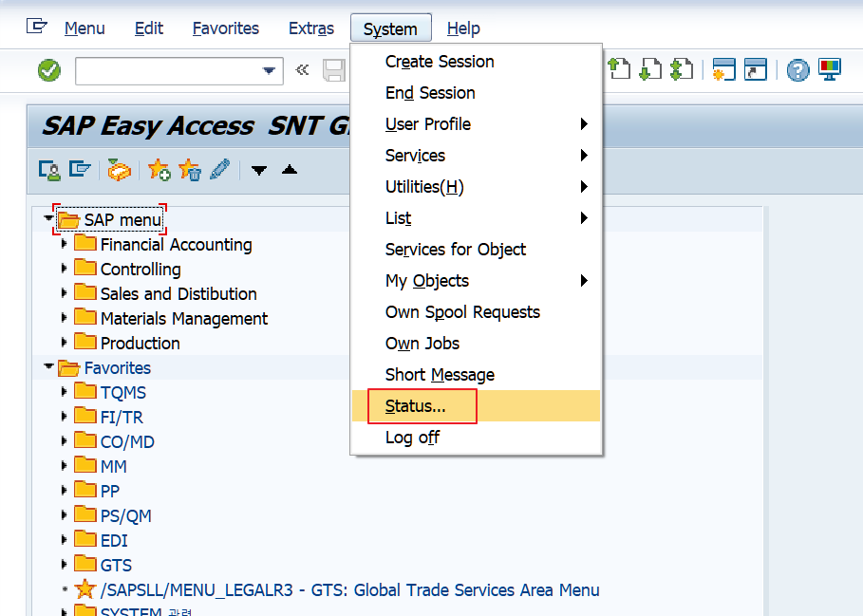863x616 pixels.
Task: Expand the User Profile submenu
Action: tap(476, 124)
